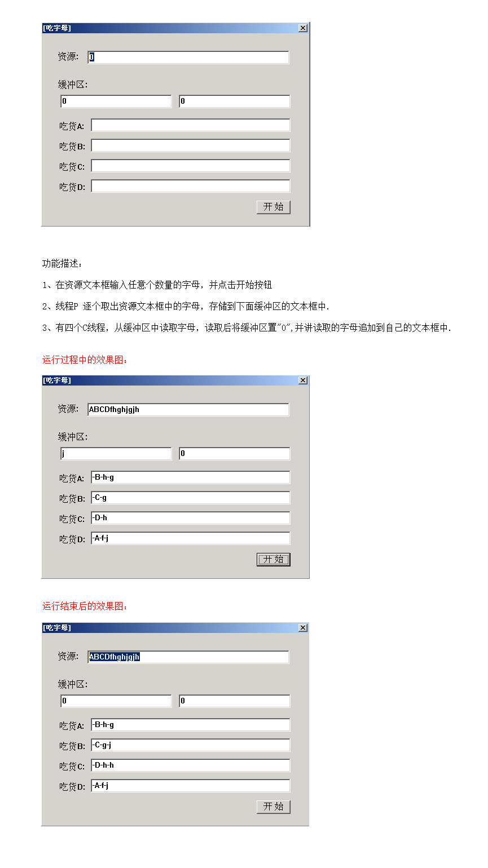Click the 吃货C field showing -D-h
The height and width of the screenshot is (868, 488).
pyautogui.click(x=191, y=518)
